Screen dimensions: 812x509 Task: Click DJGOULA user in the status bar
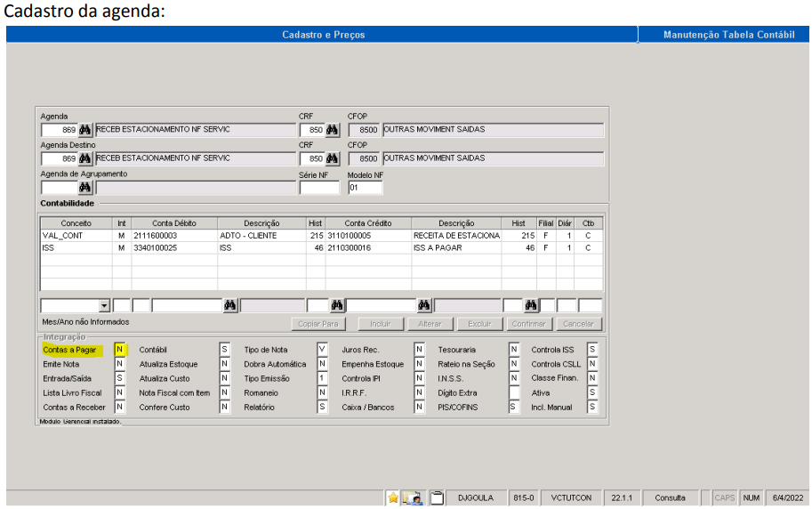pyautogui.click(x=476, y=497)
